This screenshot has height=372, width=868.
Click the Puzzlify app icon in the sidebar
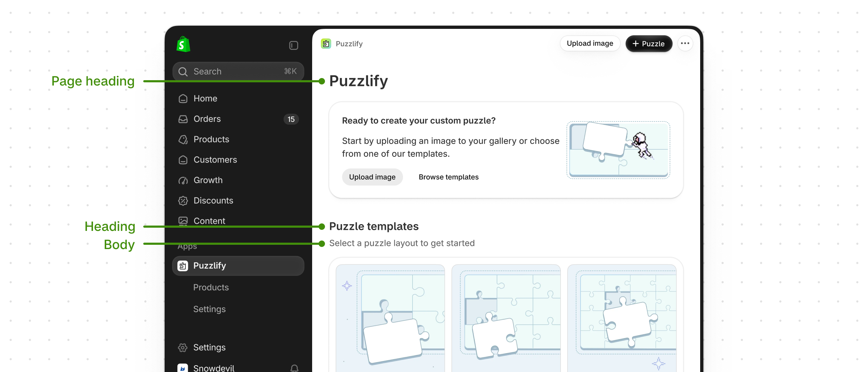tap(183, 266)
